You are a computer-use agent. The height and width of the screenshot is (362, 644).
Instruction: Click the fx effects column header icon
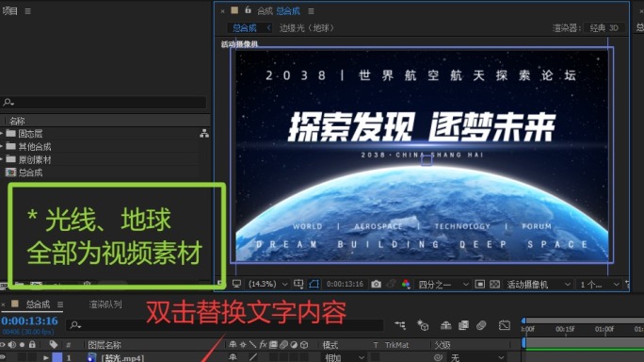click(263, 344)
